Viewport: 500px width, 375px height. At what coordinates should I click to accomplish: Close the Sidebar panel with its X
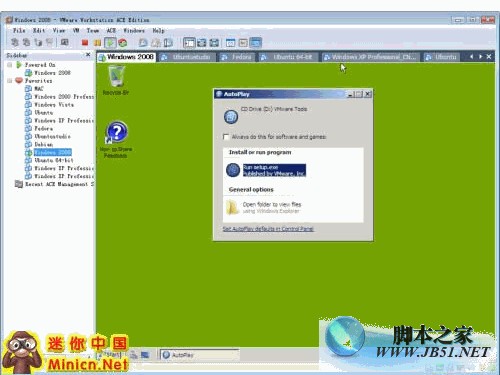(x=88, y=55)
